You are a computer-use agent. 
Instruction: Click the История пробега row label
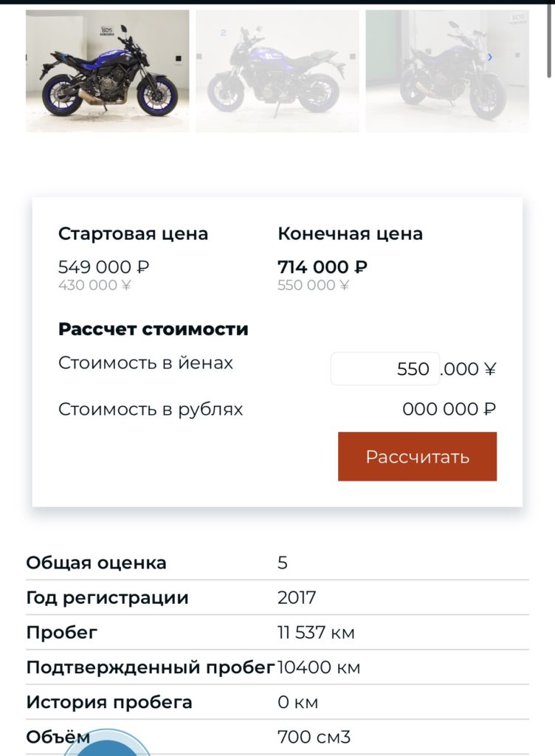pyautogui.click(x=109, y=702)
